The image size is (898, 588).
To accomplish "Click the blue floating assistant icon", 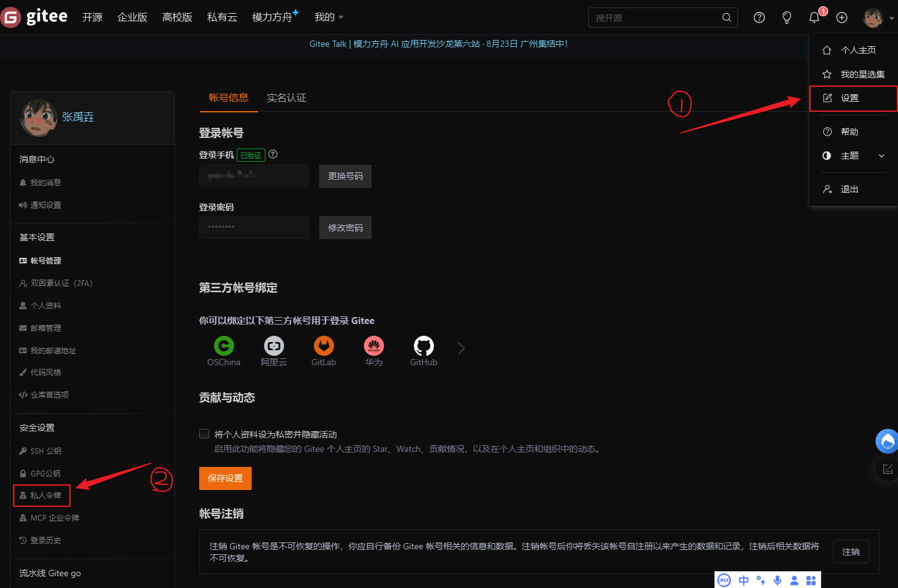I will pyautogui.click(x=887, y=441).
